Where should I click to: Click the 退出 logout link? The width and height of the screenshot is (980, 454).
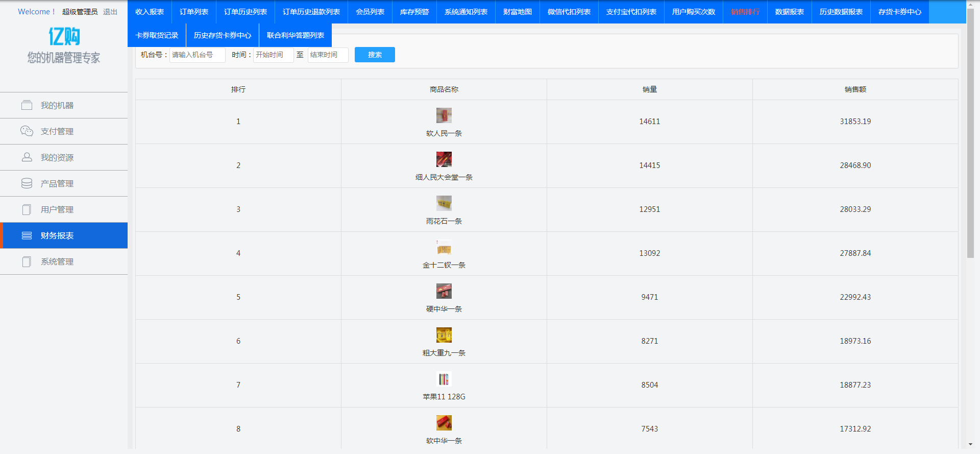coord(110,12)
